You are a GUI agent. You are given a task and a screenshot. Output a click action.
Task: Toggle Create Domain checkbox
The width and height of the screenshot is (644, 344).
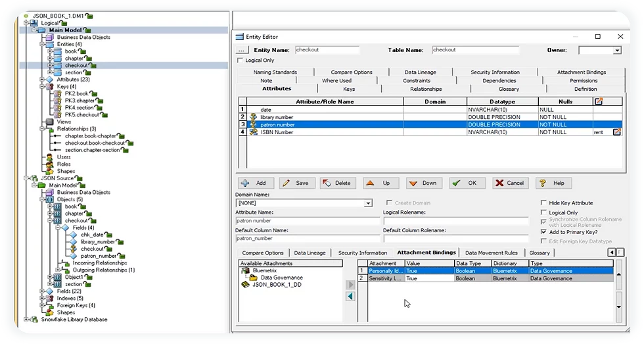[x=389, y=203]
